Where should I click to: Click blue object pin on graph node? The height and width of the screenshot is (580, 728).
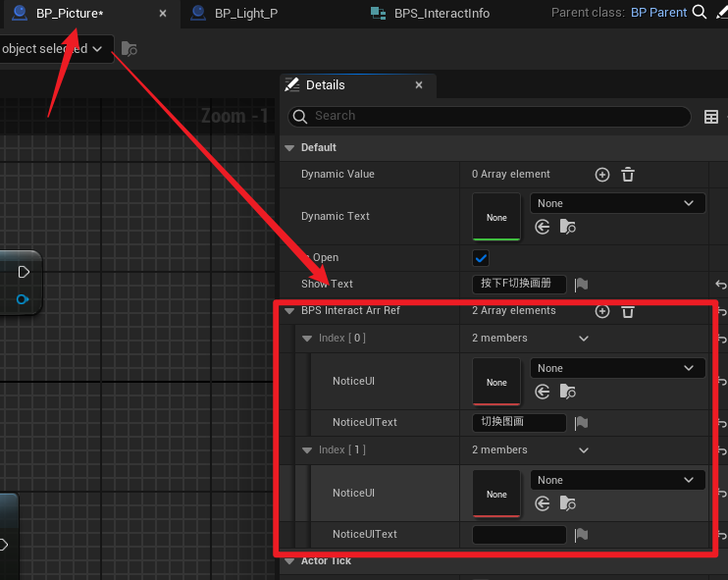23,299
